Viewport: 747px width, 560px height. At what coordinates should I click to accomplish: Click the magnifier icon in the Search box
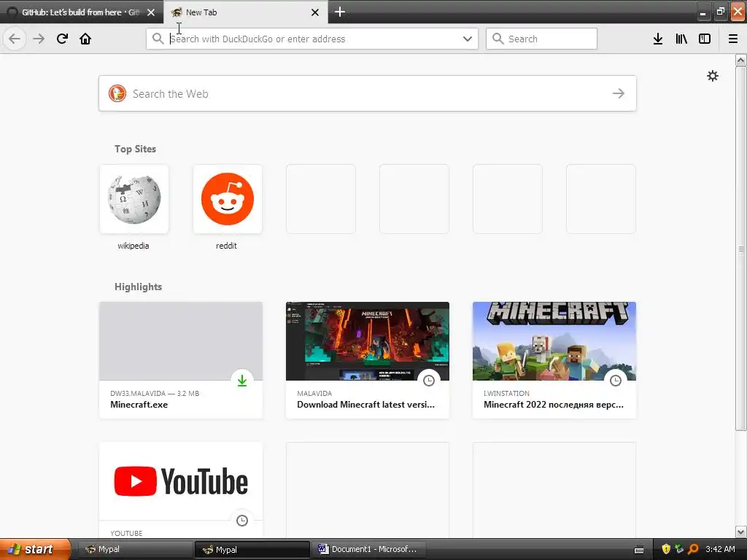pyautogui.click(x=498, y=39)
